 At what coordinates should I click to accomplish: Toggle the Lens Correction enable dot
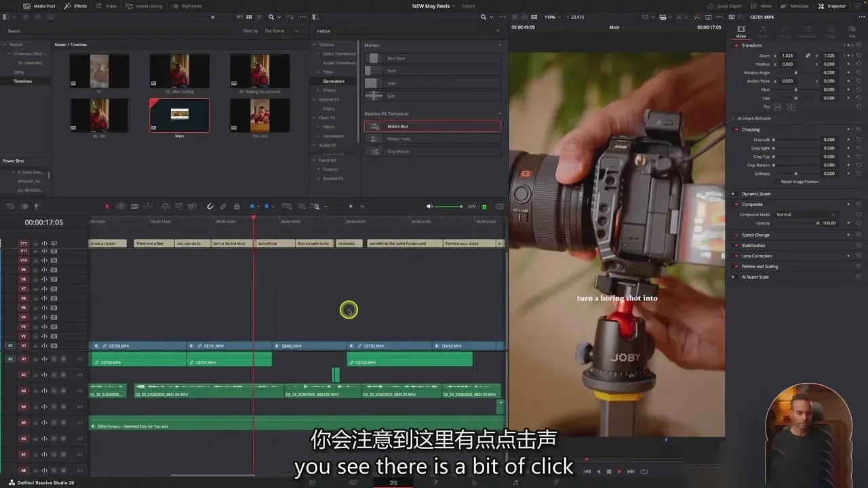[x=736, y=256]
